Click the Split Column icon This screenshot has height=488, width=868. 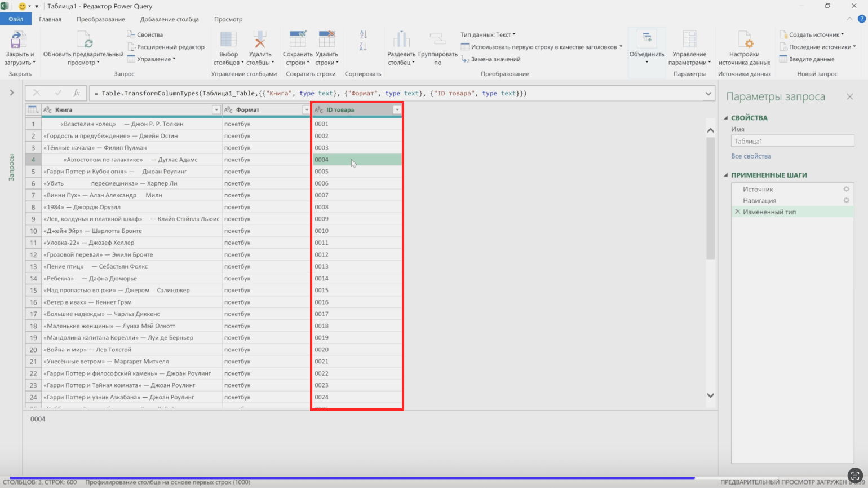coord(401,39)
